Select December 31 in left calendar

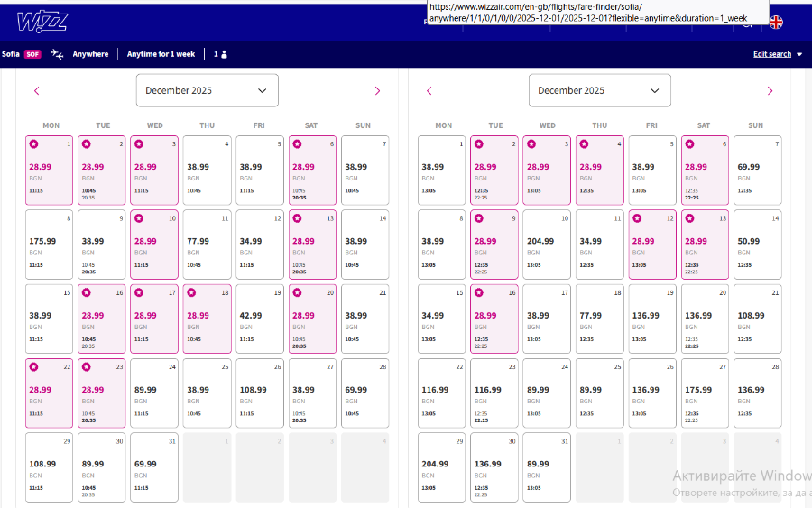point(154,467)
